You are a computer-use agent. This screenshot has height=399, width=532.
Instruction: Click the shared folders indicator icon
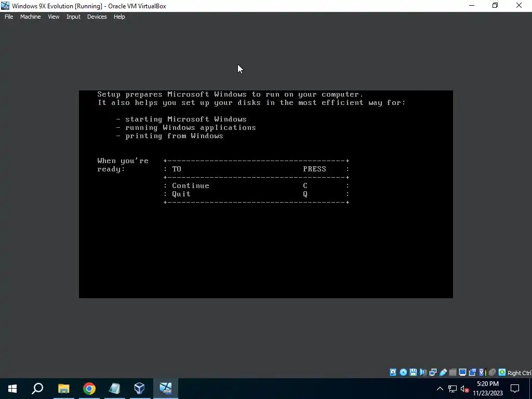click(453, 372)
